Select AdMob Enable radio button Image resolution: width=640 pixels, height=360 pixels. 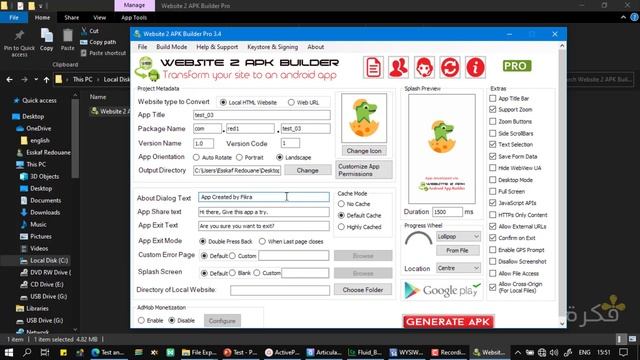point(141,320)
